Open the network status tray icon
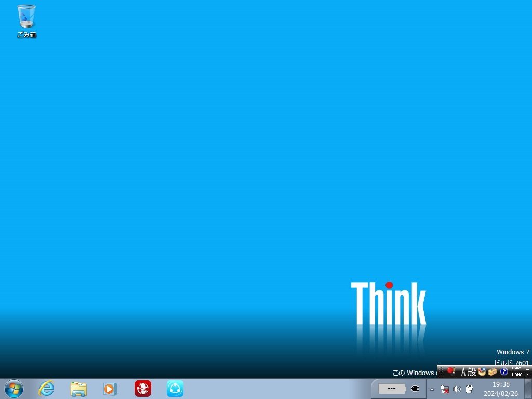 tap(445, 389)
